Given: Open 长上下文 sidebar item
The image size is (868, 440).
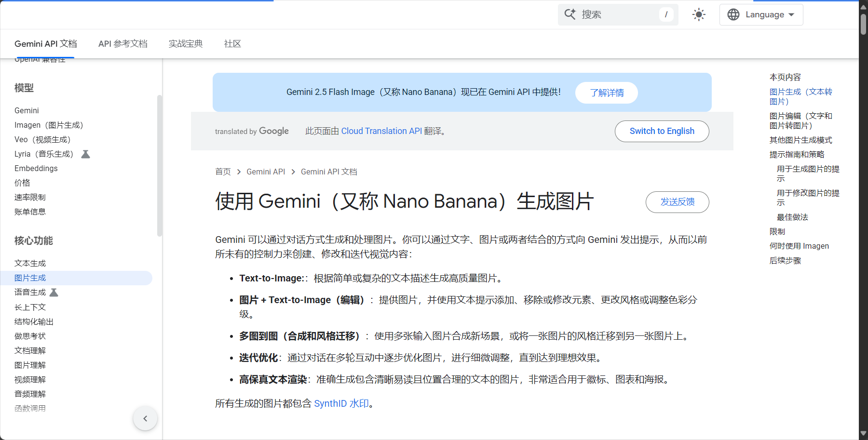Looking at the screenshot, I should (30, 307).
